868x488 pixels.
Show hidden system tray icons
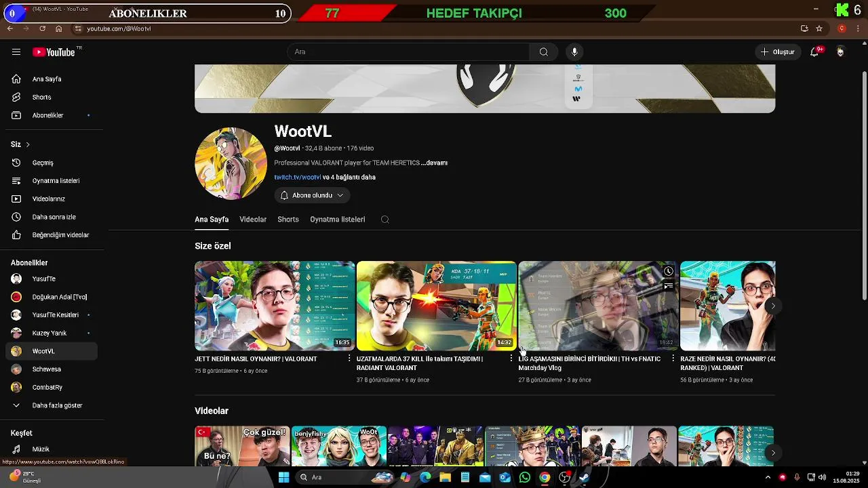point(768,477)
